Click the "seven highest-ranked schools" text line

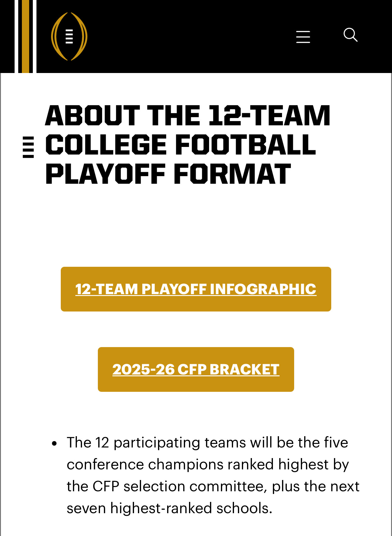pos(169,508)
